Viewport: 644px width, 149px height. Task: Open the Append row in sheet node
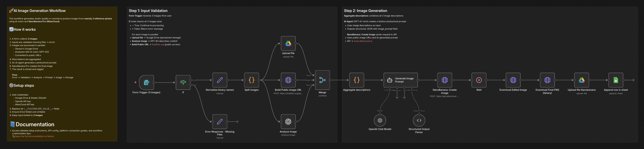point(616,80)
